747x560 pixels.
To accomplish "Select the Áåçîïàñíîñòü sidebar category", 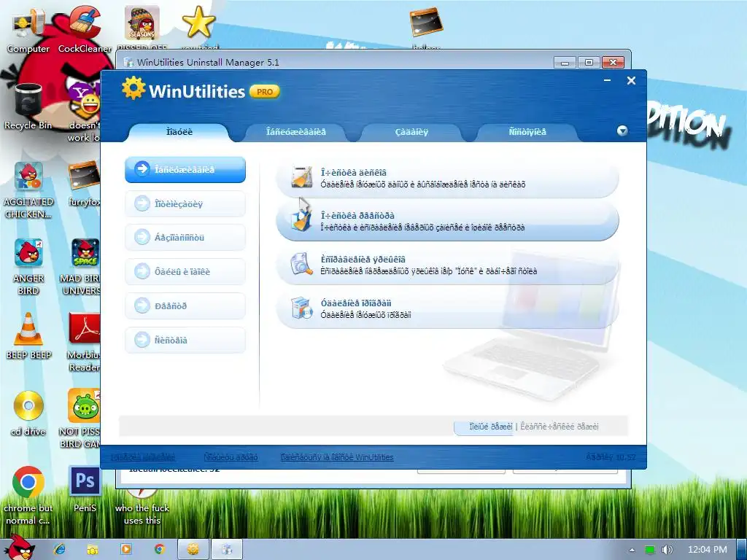I will pyautogui.click(x=185, y=237).
